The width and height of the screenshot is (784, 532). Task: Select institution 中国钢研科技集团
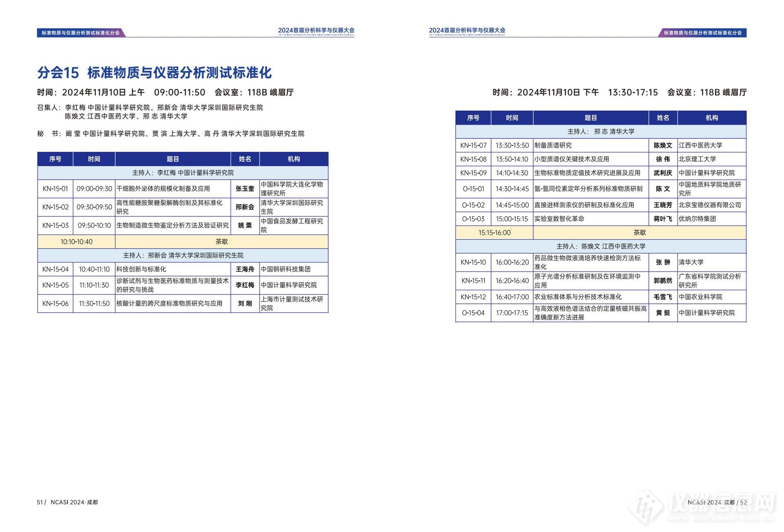coord(286,269)
